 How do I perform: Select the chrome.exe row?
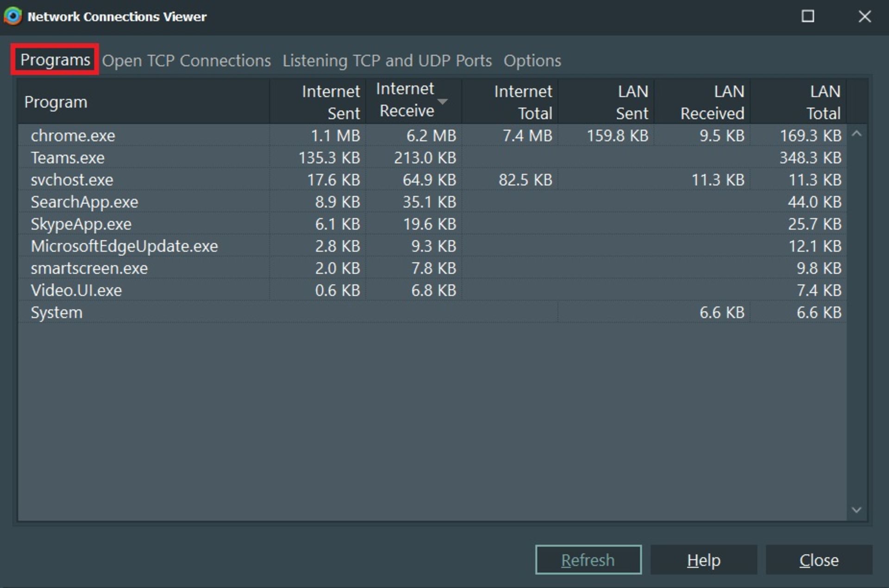pos(432,136)
